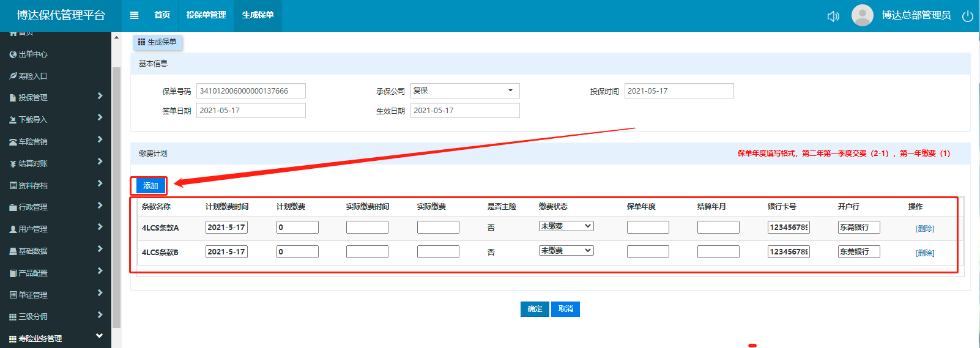Click the 保单号码 input field

pos(251,91)
